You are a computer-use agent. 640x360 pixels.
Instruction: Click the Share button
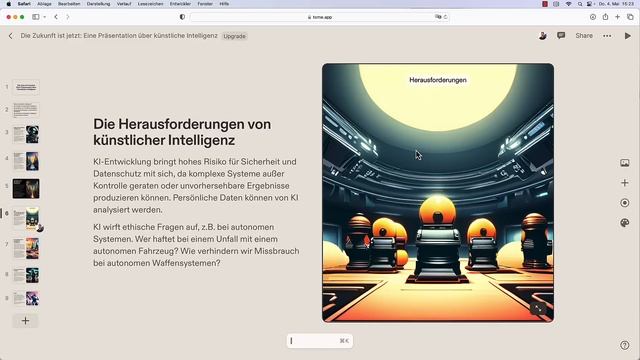pos(584,36)
